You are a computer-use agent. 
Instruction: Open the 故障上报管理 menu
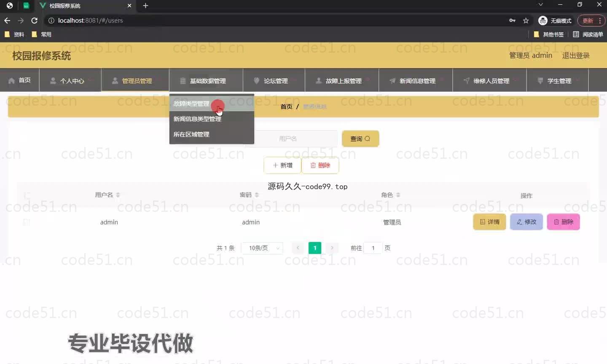[x=342, y=80]
